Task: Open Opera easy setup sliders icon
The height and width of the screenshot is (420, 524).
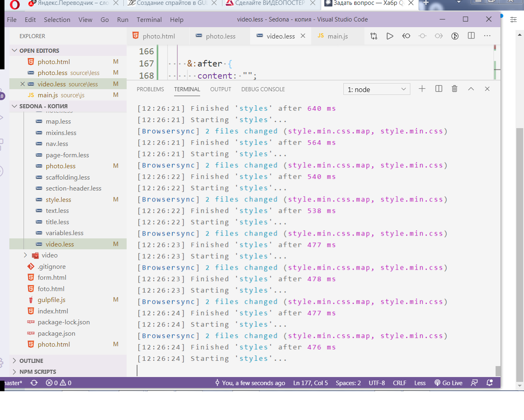Action: (x=513, y=19)
